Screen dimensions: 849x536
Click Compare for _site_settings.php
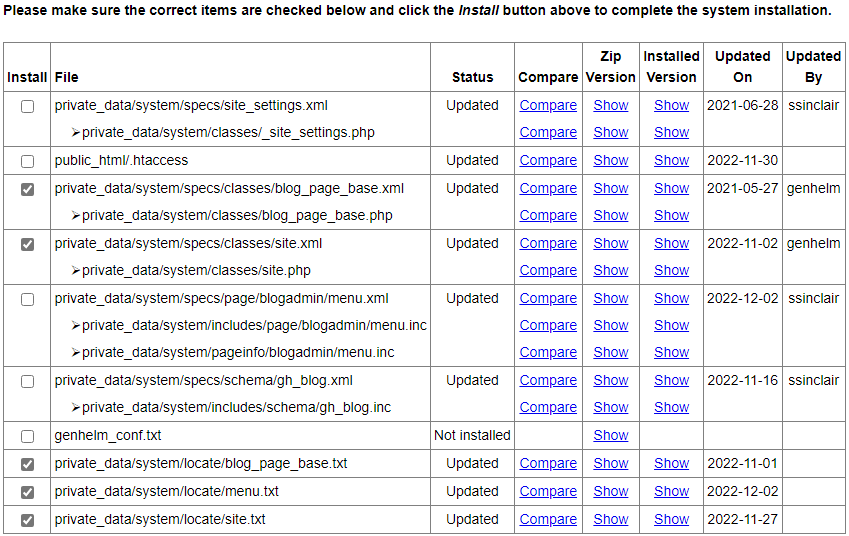click(x=548, y=132)
